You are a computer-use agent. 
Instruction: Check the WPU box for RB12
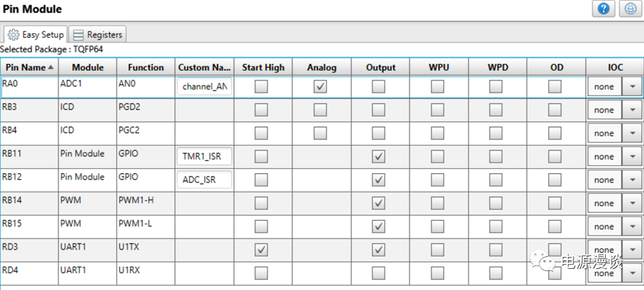point(437,180)
